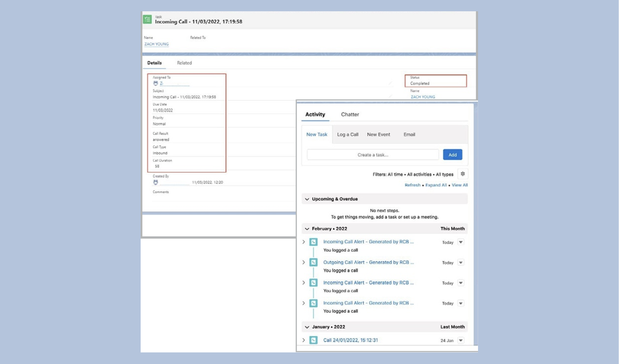
Task: Open ZACH YOUNG link under header Name
Action: coord(156,44)
